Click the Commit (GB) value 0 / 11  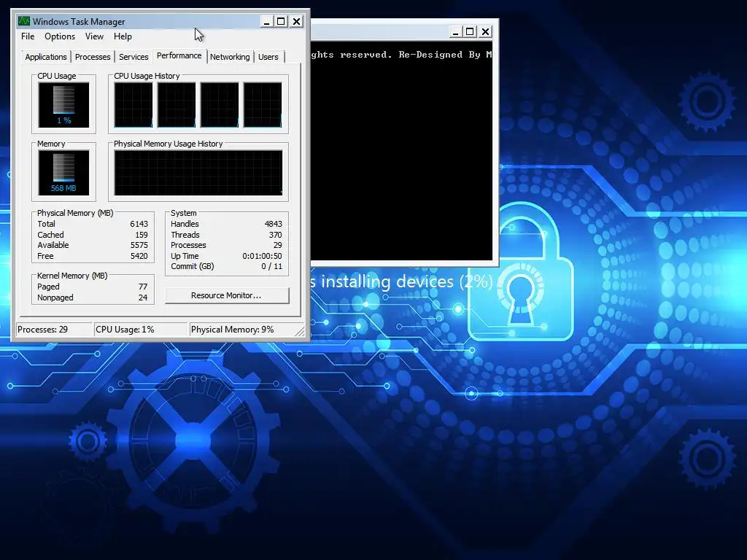click(x=271, y=267)
